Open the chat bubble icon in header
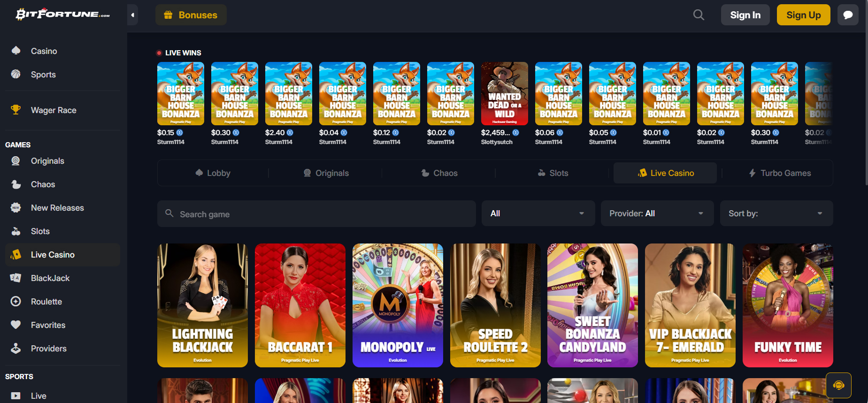Screen dimensions: 868x403 tap(848, 15)
